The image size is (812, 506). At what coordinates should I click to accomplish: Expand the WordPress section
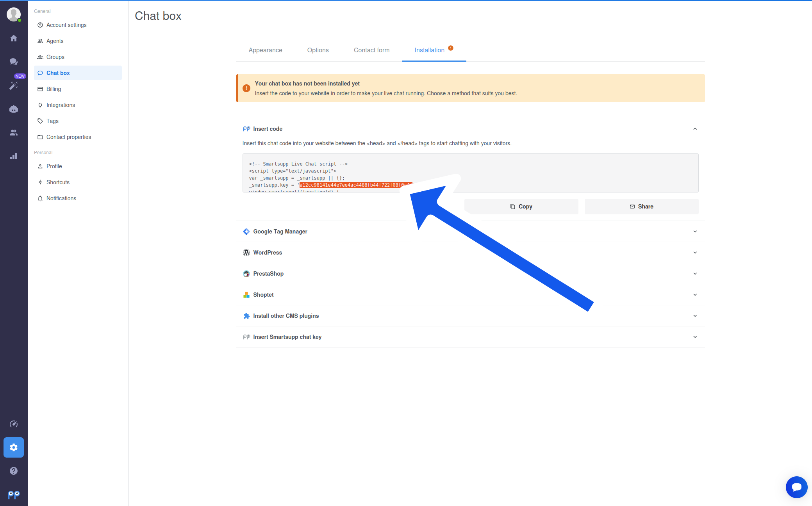695,253
